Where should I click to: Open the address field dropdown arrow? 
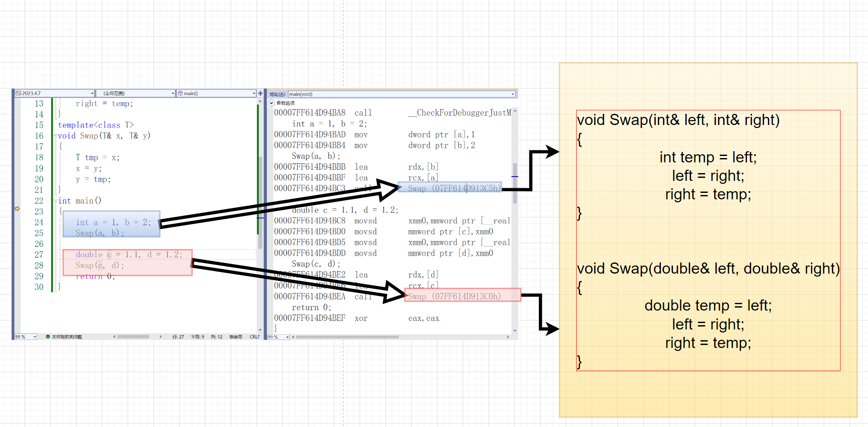point(513,94)
